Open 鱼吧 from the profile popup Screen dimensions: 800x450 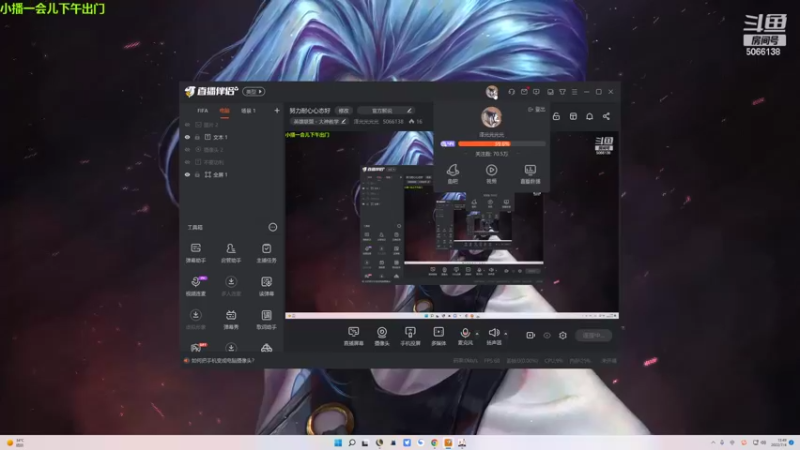click(453, 173)
